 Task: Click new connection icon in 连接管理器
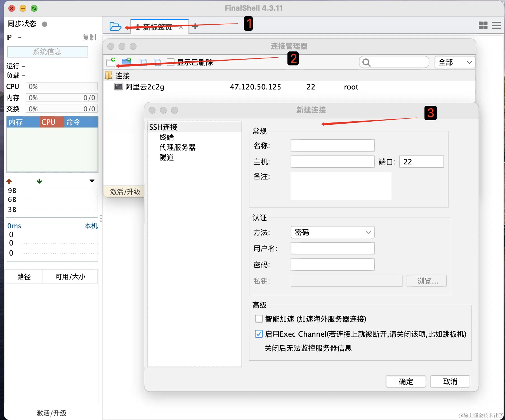coord(111,62)
